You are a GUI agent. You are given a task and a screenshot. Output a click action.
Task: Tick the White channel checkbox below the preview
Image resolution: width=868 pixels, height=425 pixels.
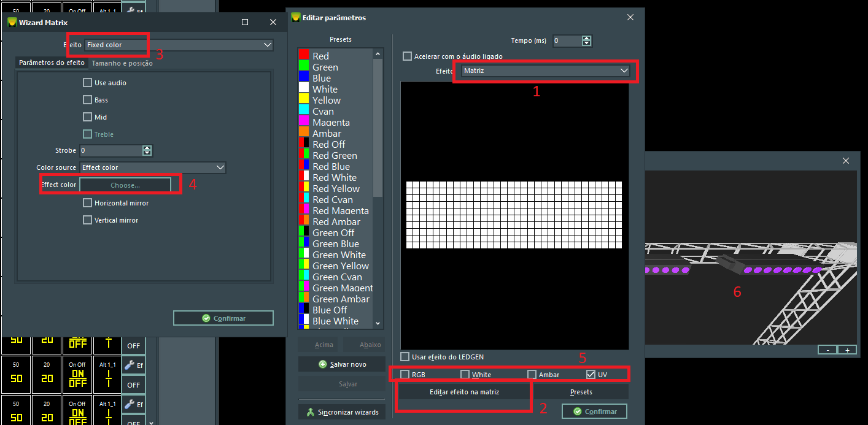[465, 374]
